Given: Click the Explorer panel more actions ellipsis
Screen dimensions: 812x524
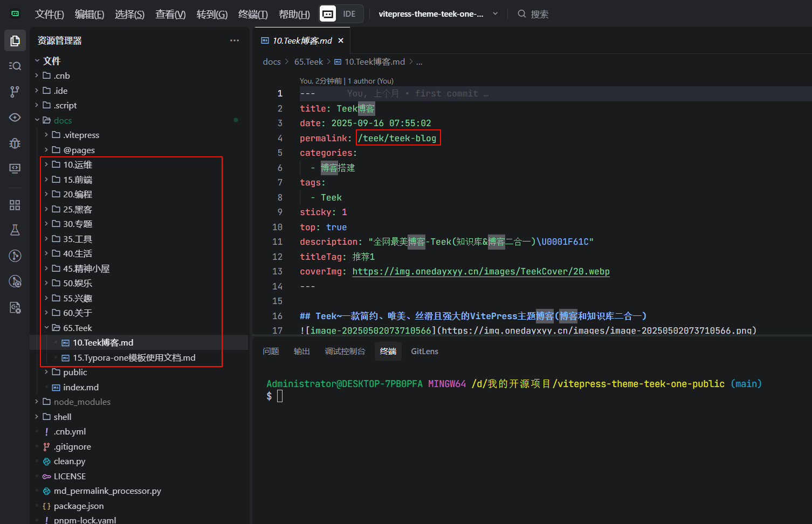Looking at the screenshot, I should pos(234,40).
